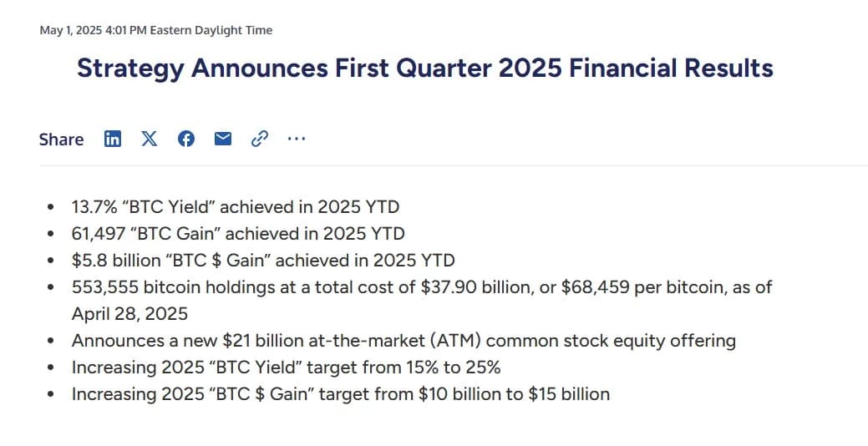Share the article on X
Viewport: 868px width, 446px height.
[x=149, y=139]
